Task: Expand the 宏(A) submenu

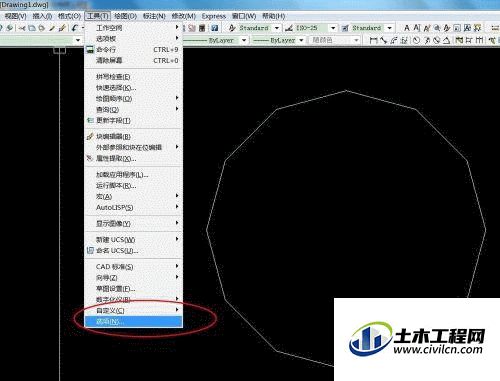Action: (133, 196)
